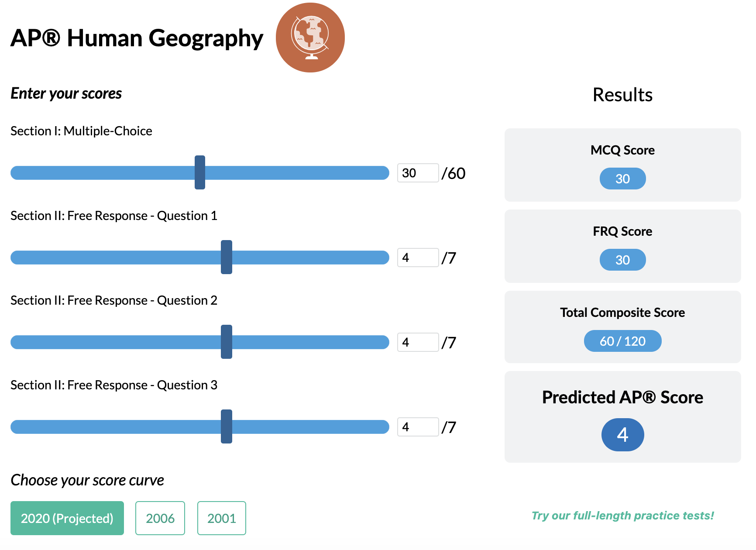Viewport: 756px width, 550px height.
Task: Click the AP Human Geography heading
Action: 137,38
